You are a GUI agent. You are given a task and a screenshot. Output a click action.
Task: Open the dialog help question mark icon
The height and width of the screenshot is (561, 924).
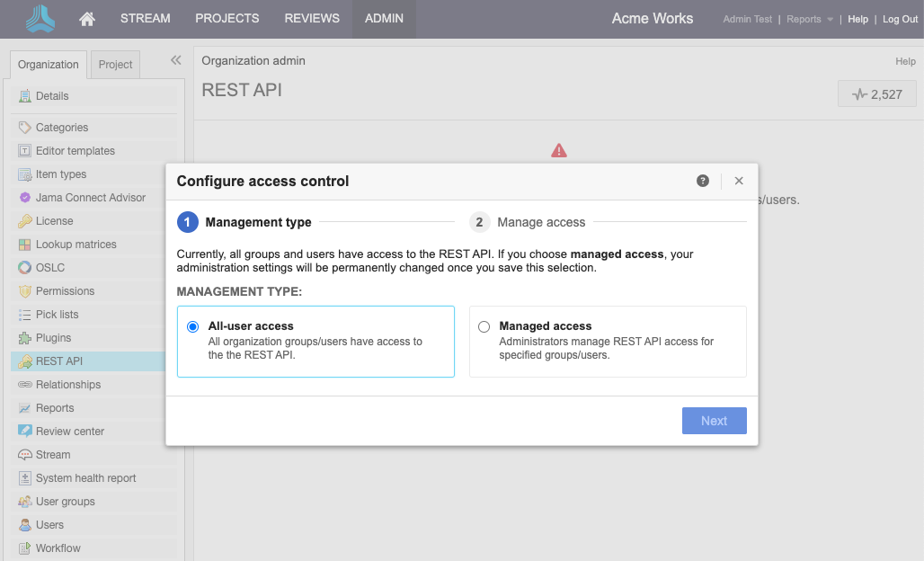pyautogui.click(x=702, y=181)
